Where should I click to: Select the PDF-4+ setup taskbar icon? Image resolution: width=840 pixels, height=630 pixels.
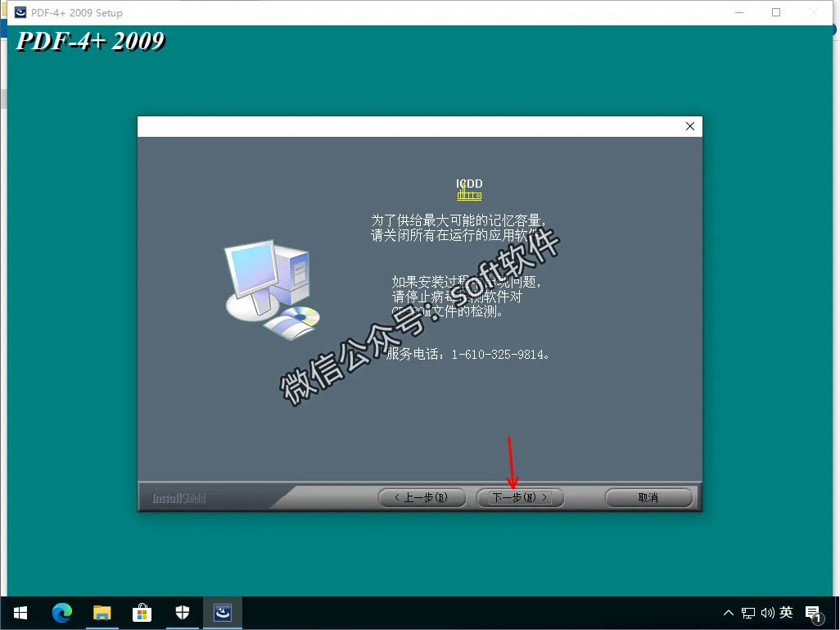pos(223,613)
